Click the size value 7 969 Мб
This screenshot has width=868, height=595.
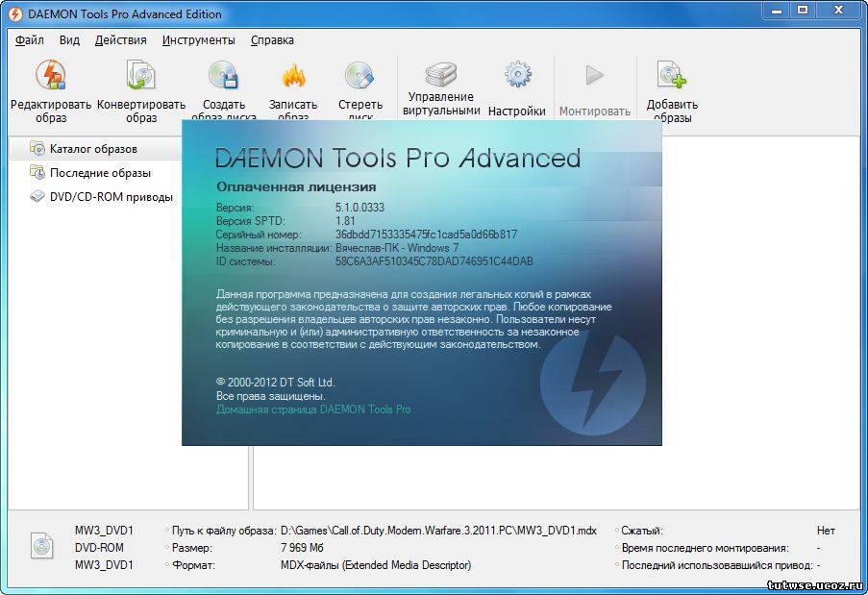coord(302,548)
